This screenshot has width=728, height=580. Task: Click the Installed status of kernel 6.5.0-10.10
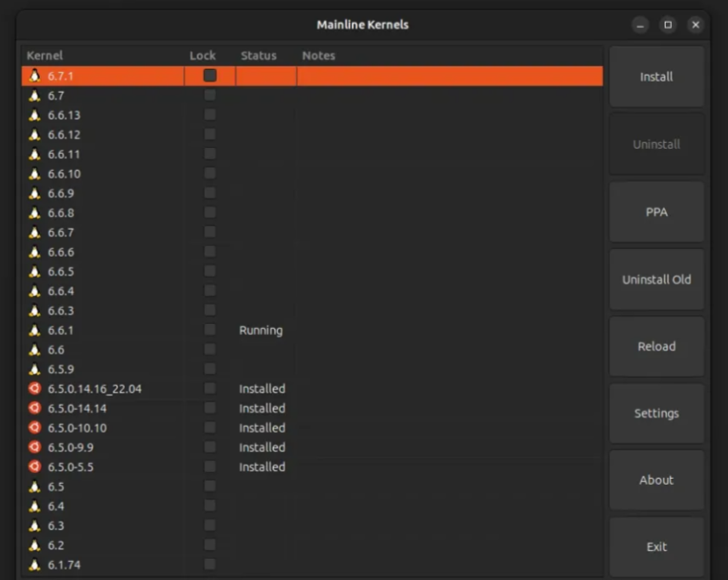[262, 428]
